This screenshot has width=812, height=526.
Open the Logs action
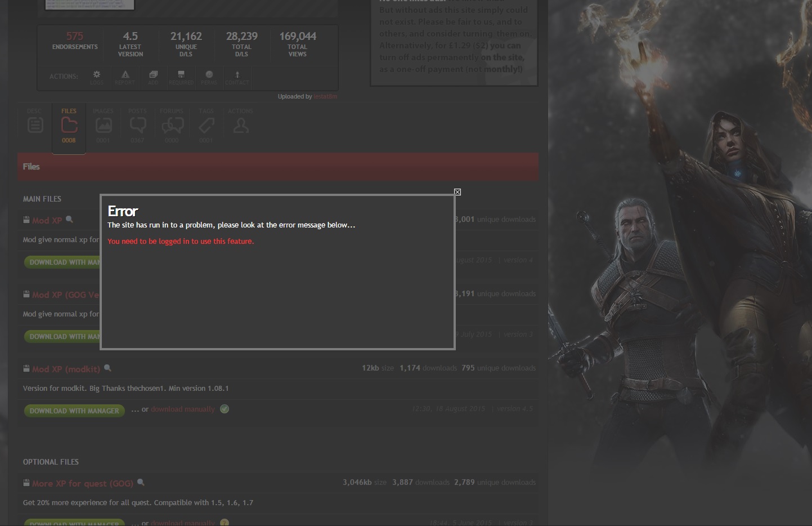[97, 78]
